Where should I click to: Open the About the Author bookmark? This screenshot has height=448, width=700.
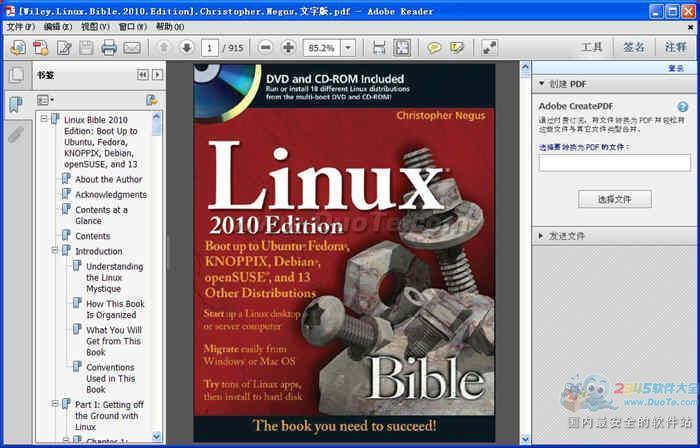point(108,179)
